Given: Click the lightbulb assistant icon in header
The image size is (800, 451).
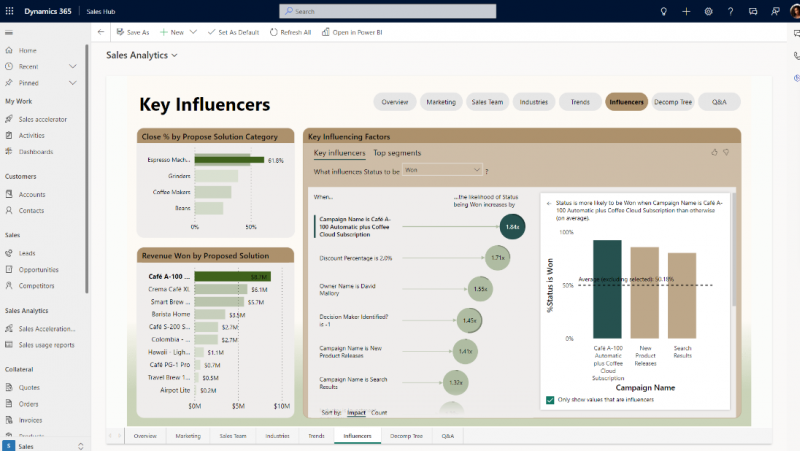Looking at the screenshot, I should (663, 11).
